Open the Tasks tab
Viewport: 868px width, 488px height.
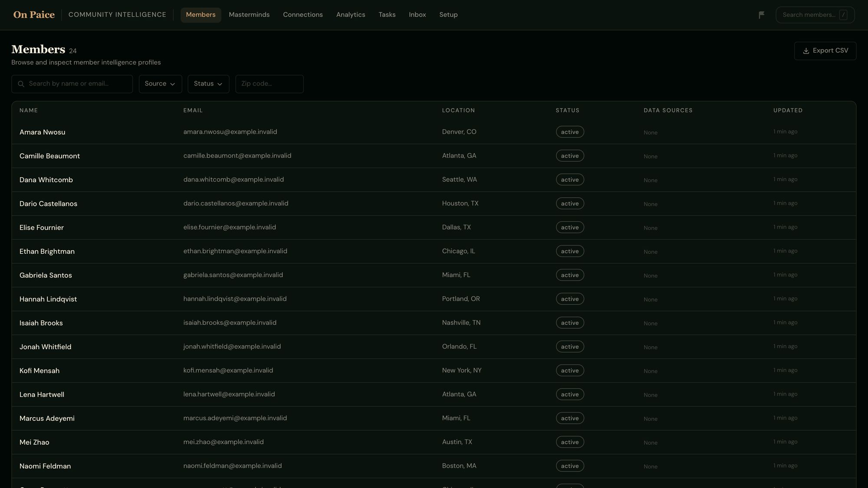387,15
